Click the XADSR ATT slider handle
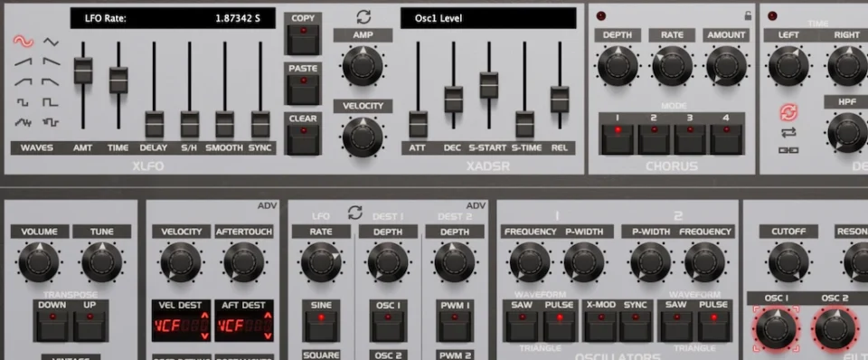This screenshot has height=360, width=868. click(418, 124)
